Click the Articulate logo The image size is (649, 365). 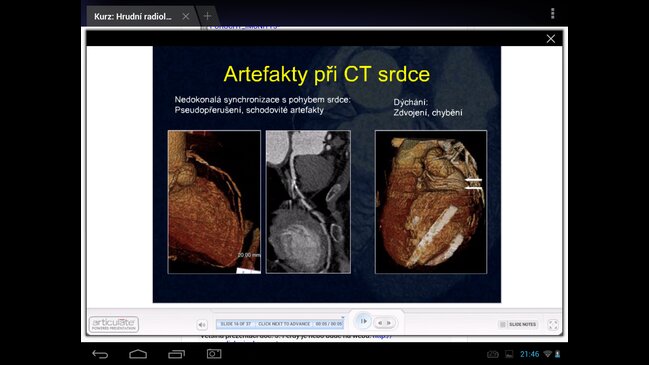(x=114, y=324)
